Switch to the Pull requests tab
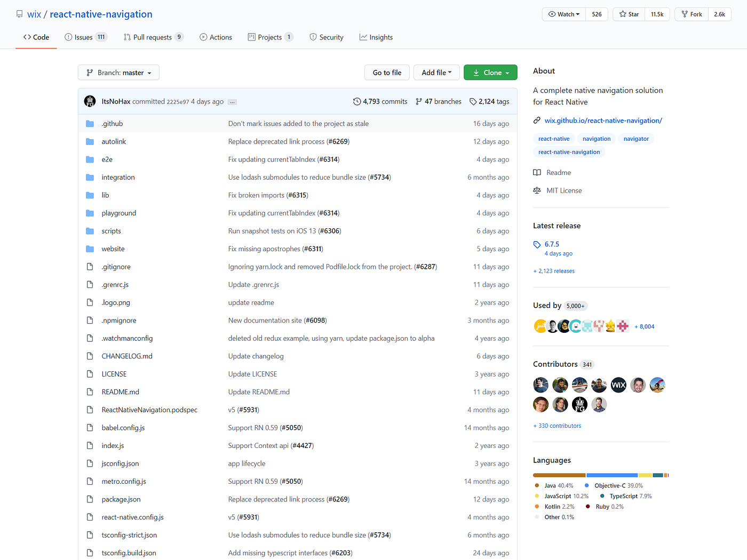The width and height of the screenshot is (747, 560). [153, 37]
